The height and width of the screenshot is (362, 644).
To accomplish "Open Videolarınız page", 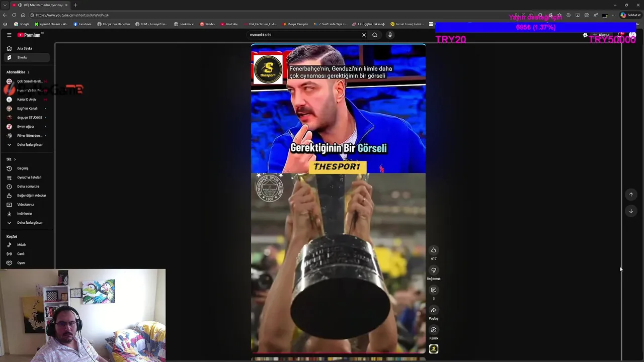I will tap(28, 205).
